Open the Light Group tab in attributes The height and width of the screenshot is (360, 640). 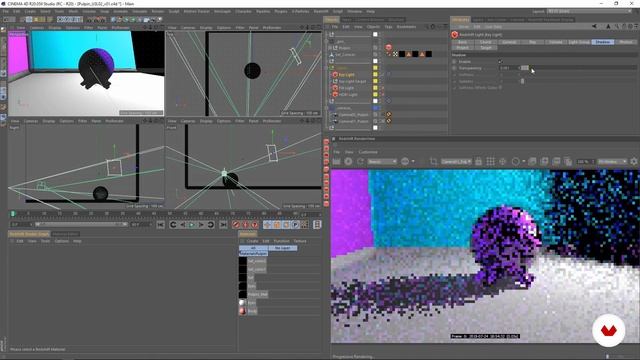click(x=579, y=42)
